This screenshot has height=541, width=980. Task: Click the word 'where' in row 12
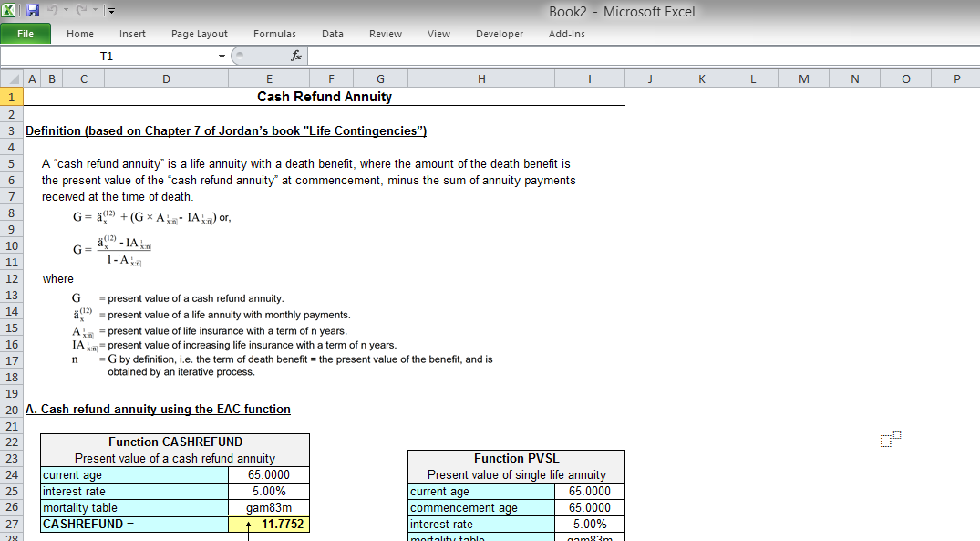[x=58, y=278]
